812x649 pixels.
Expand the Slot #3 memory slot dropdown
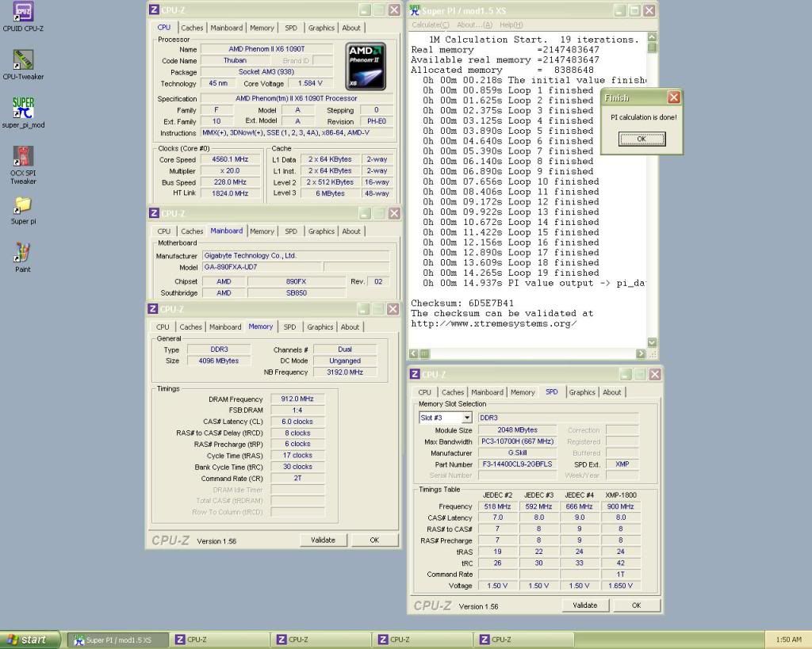[466, 418]
